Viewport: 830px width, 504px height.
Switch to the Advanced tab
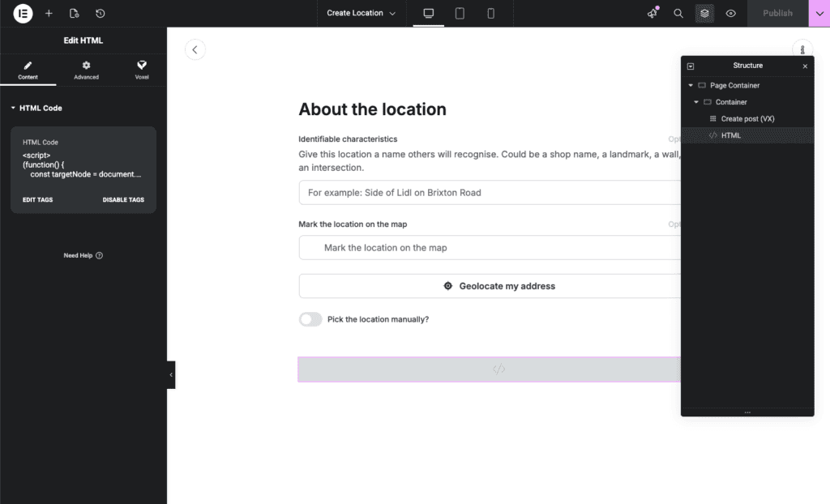(86, 70)
